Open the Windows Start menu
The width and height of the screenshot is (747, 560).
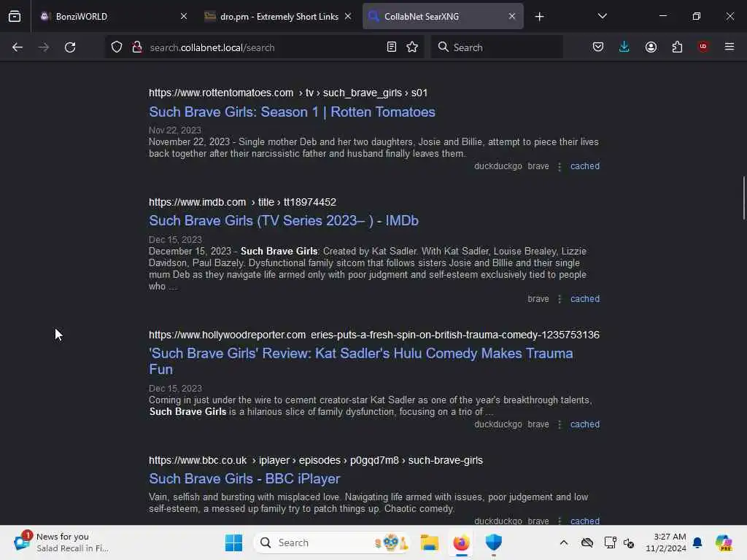point(233,542)
